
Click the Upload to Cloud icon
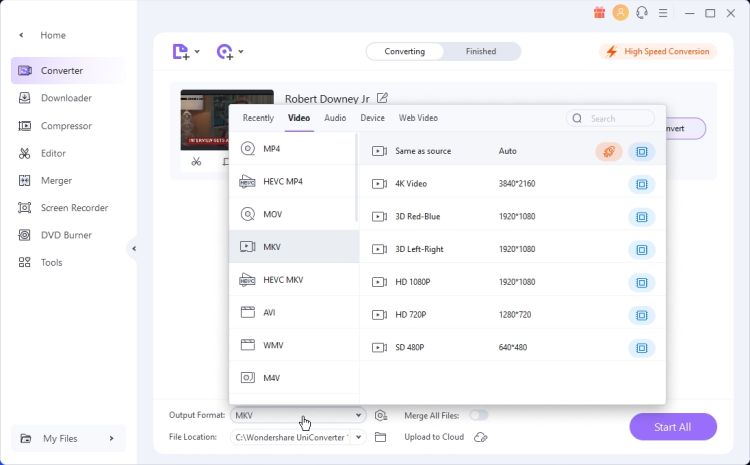(481, 437)
